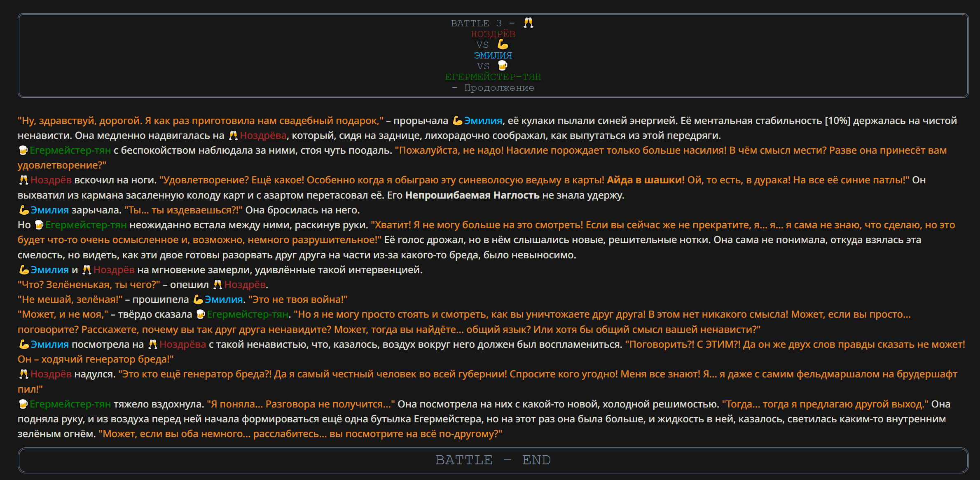
Task: Click green "Егермейстер-тян" after "твёрдо сказала"
Action: 248,314
